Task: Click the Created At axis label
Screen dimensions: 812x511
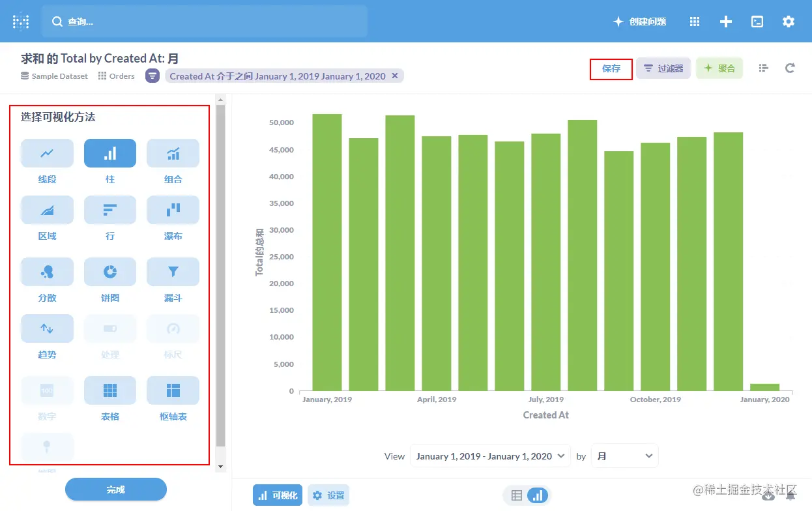Action: click(546, 415)
